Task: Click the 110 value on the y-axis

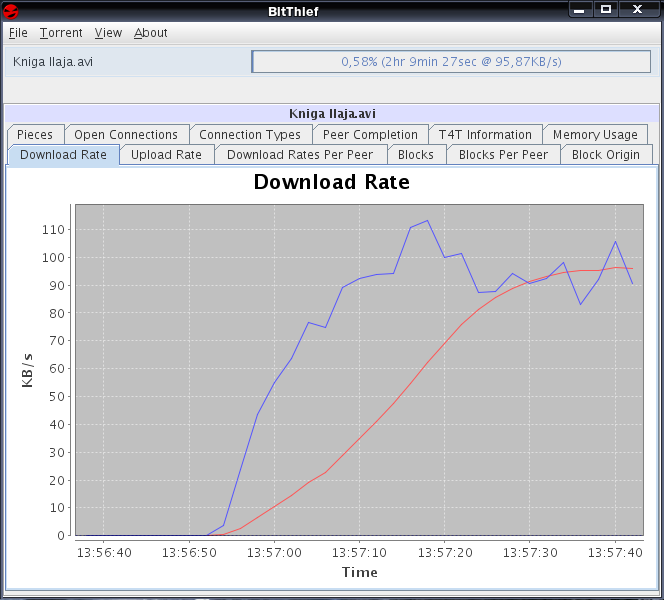Action: pos(53,229)
